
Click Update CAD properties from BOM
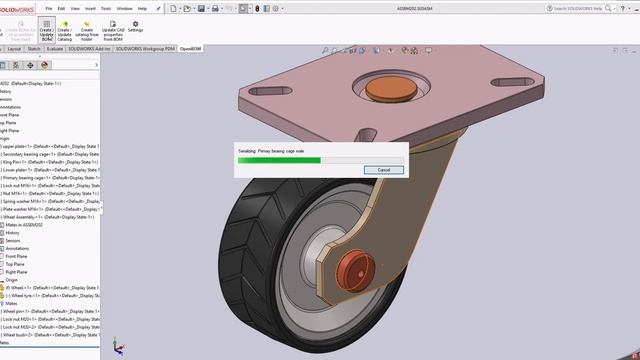click(x=113, y=31)
